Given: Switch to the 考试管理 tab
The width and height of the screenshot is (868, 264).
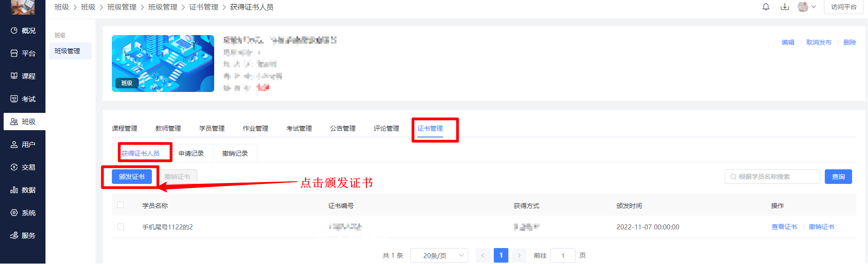Looking at the screenshot, I should tap(299, 128).
